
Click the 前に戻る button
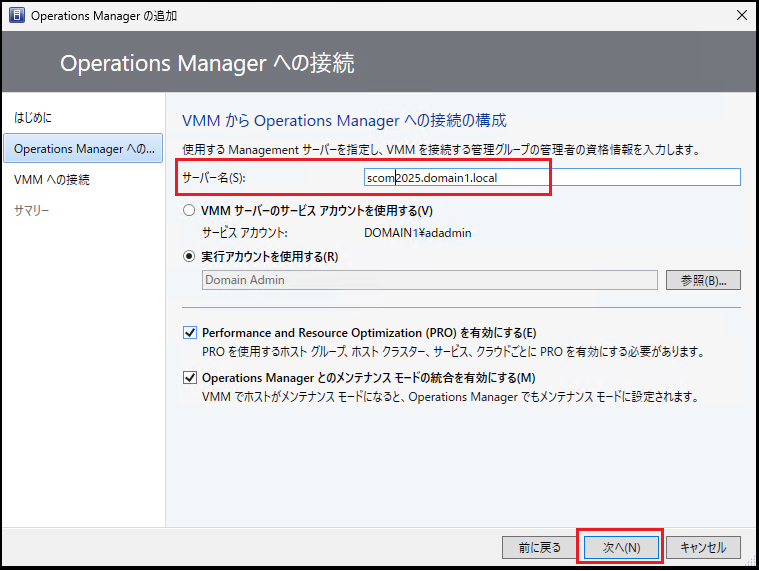[x=539, y=547]
